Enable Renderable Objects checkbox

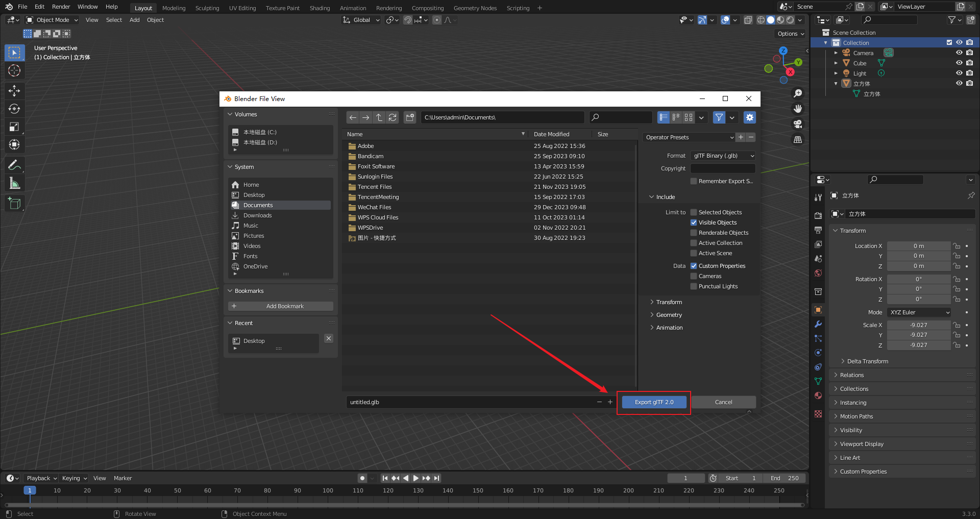694,233
